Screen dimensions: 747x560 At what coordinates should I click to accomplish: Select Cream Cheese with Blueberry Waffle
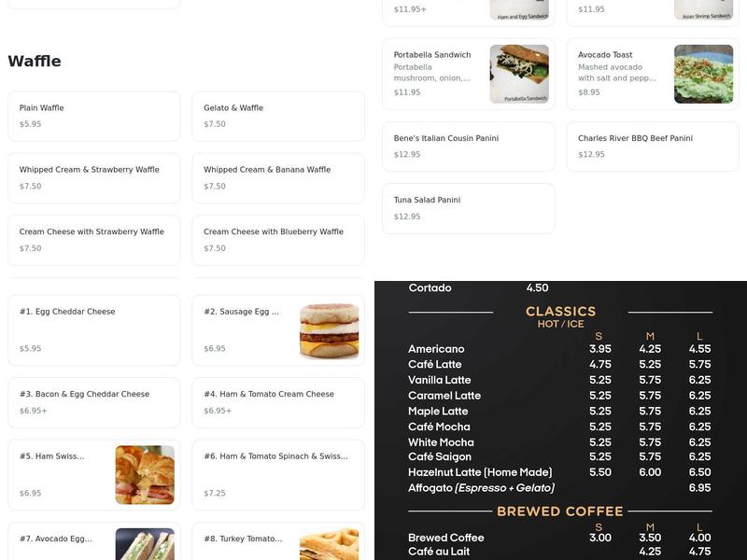(277, 240)
